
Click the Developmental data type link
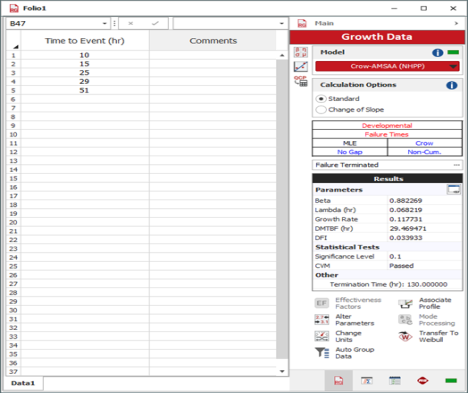tap(387, 126)
